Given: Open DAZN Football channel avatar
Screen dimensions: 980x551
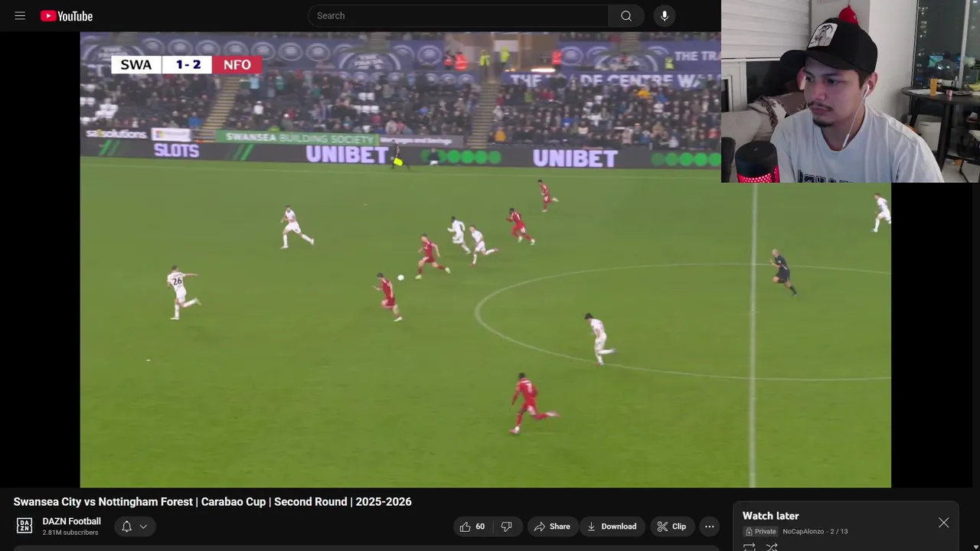Looking at the screenshot, I should coord(24,526).
